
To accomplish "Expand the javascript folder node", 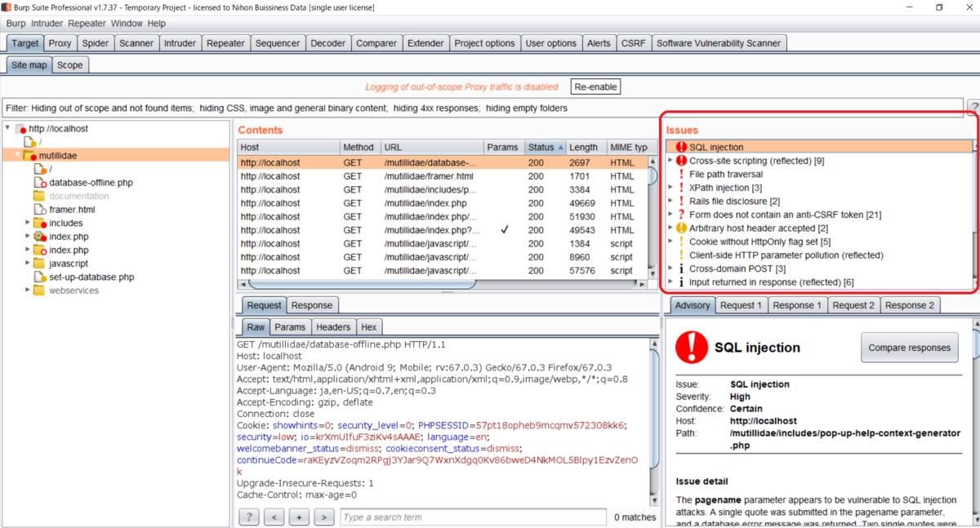I will [x=27, y=264].
